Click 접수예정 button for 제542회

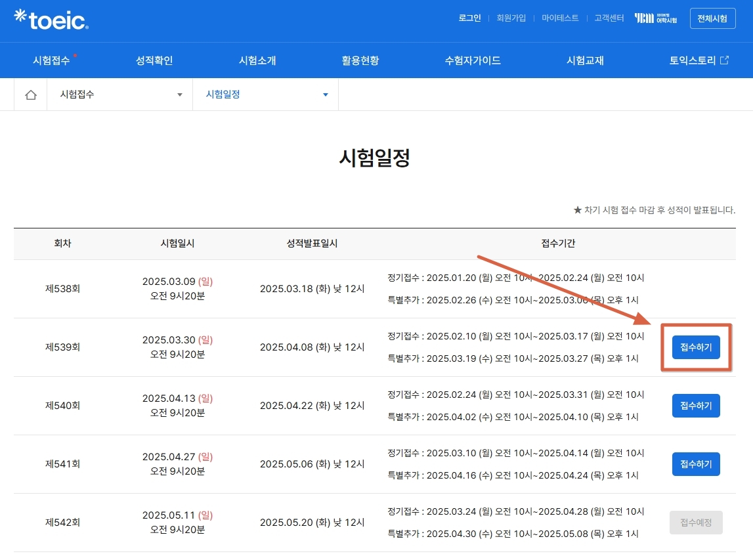click(696, 523)
